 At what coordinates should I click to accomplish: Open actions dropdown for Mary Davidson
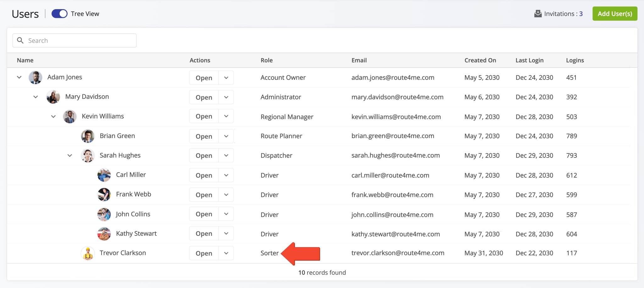click(226, 97)
